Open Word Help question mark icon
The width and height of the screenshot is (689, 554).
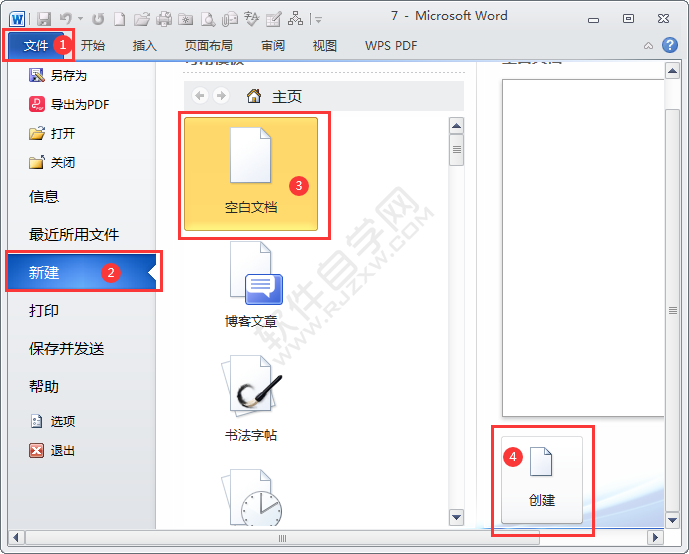coord(670,45)
